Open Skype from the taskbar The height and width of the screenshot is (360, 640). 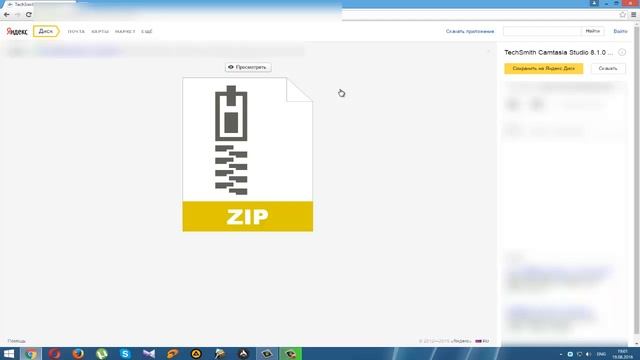point(125,353)
